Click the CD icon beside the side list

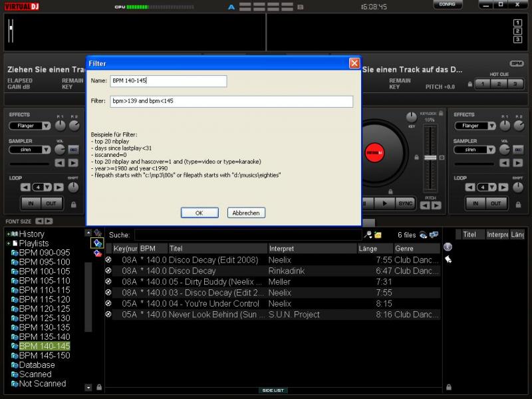(x=448, y=247)
